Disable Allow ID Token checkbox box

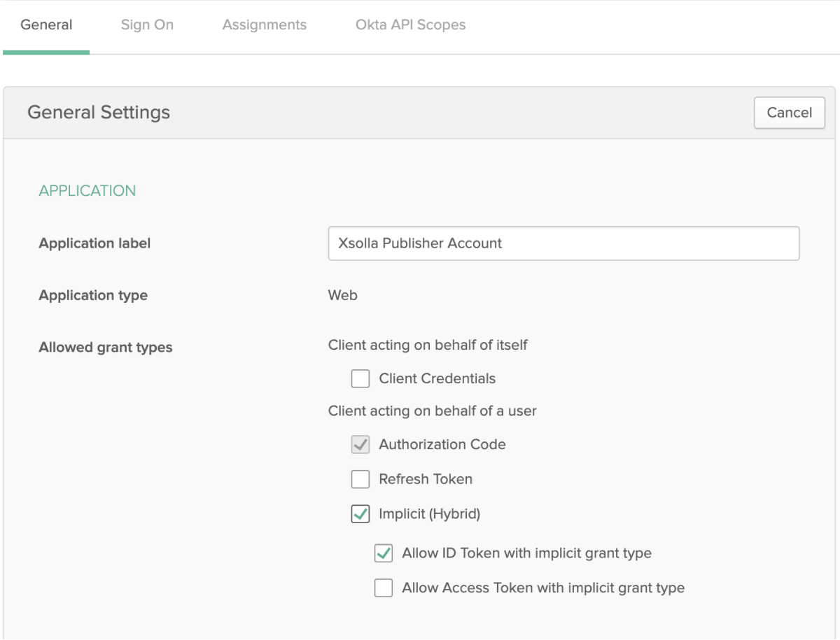click(x=384, y=554)
